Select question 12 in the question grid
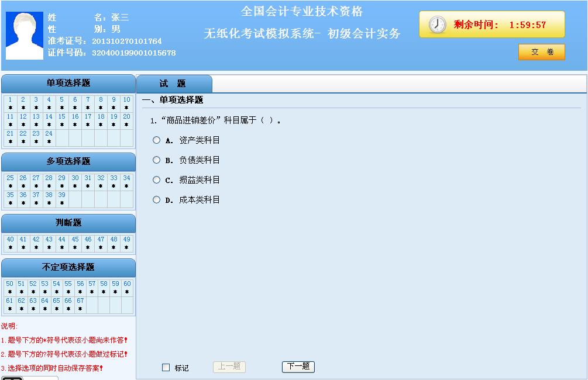Viewport: 588px width, 380px height. click(x=23, y=117)
